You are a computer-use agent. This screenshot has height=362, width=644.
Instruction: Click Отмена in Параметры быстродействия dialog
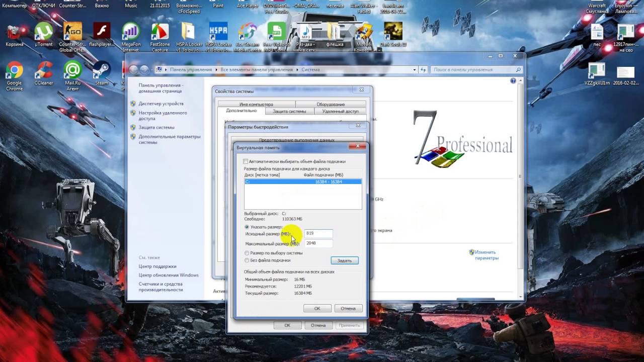click(x=318, y=325)
